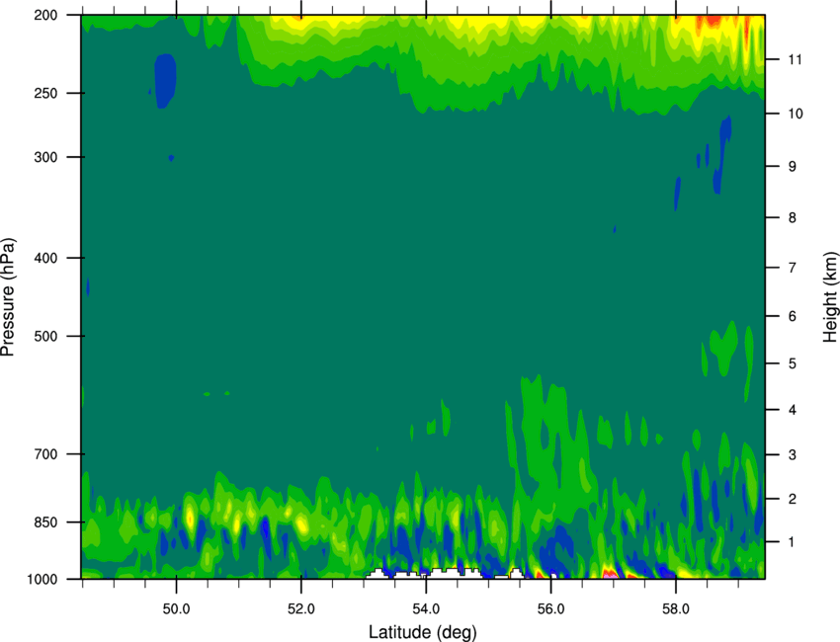Click the 1000 pressure axis label
Viewport: 840px width, 642px height.
pos(42,580)
